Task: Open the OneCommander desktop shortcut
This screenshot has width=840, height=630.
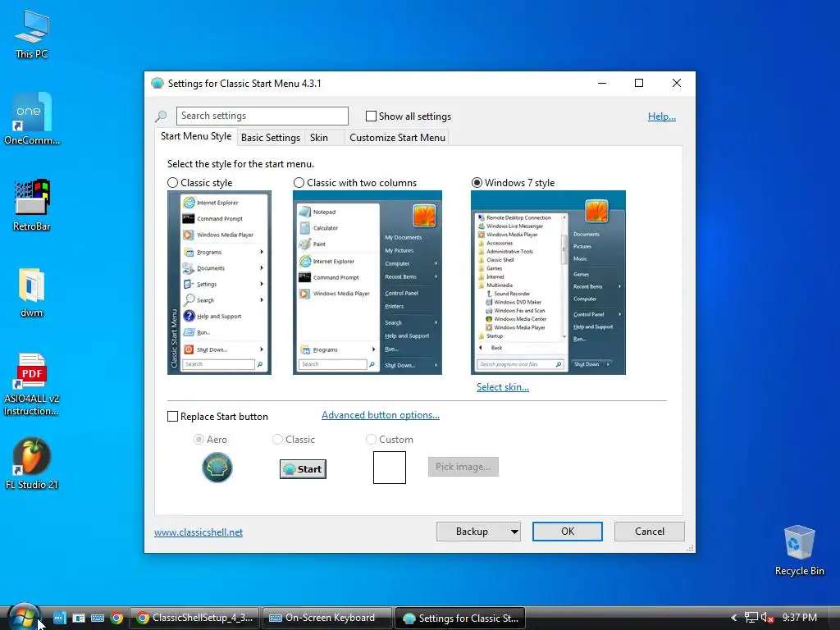Action: [32, 119]
